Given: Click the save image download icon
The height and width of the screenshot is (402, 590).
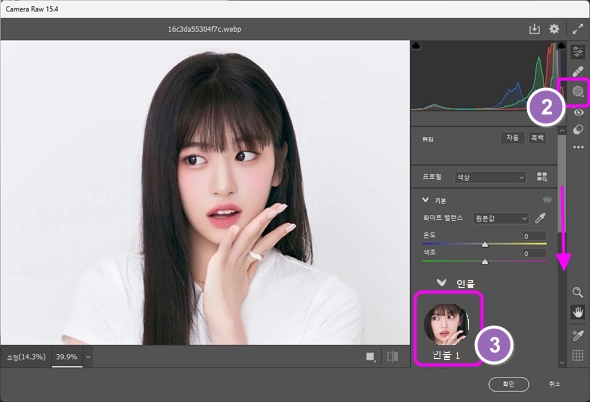Looking at the screenshot, I should coord(534,29).
